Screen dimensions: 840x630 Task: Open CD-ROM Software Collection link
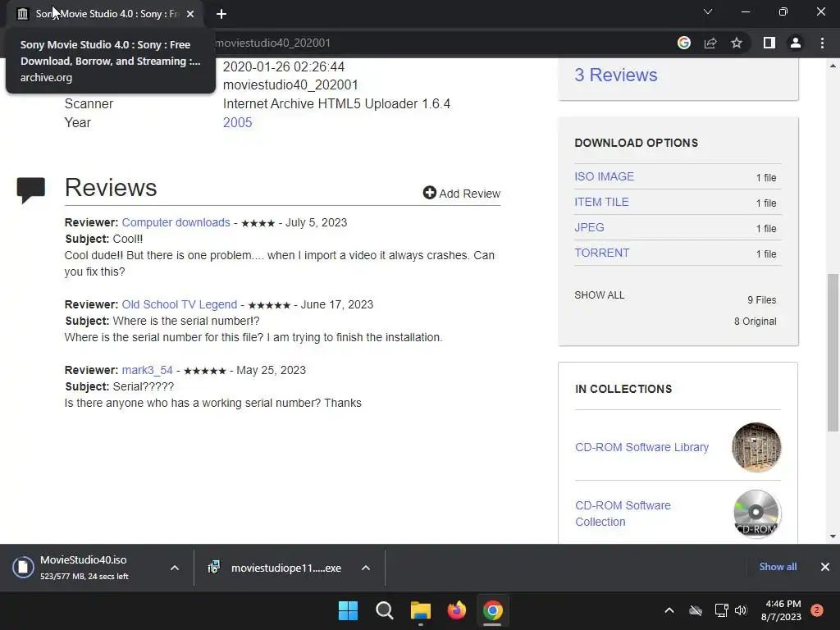pos(623,514)
